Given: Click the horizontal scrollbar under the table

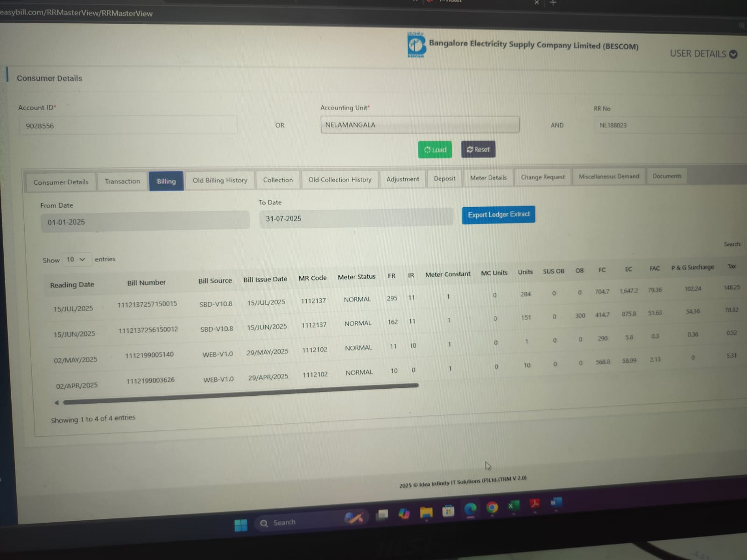Looking at the screenshot, I should pyautogui.click(x=240, y=393).
